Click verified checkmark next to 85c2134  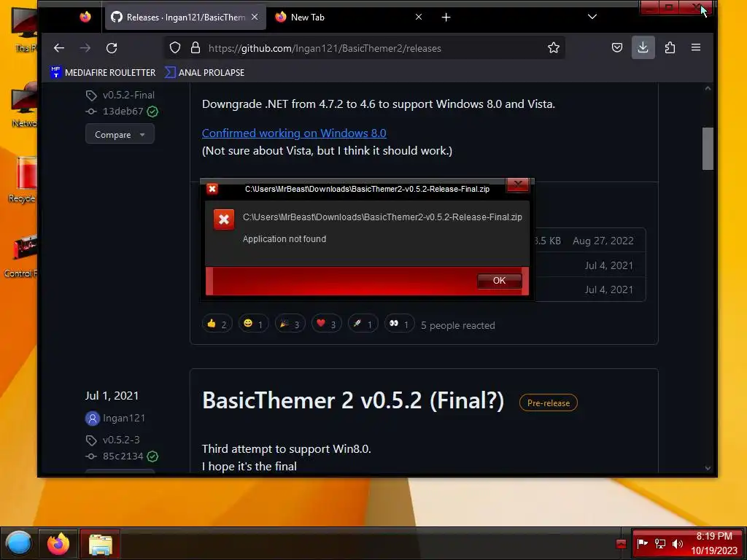(x=152, y=456)
